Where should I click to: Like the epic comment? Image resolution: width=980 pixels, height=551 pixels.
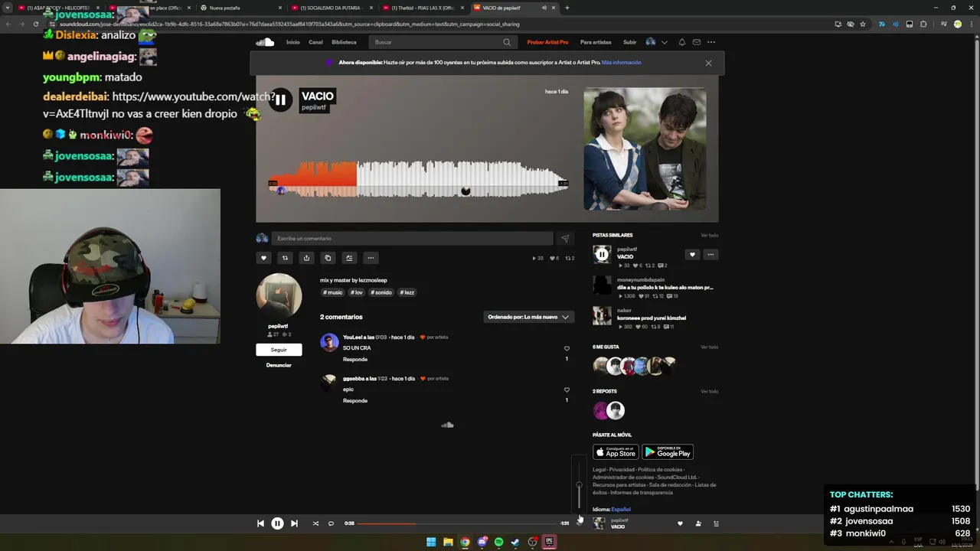click(567, 390)
